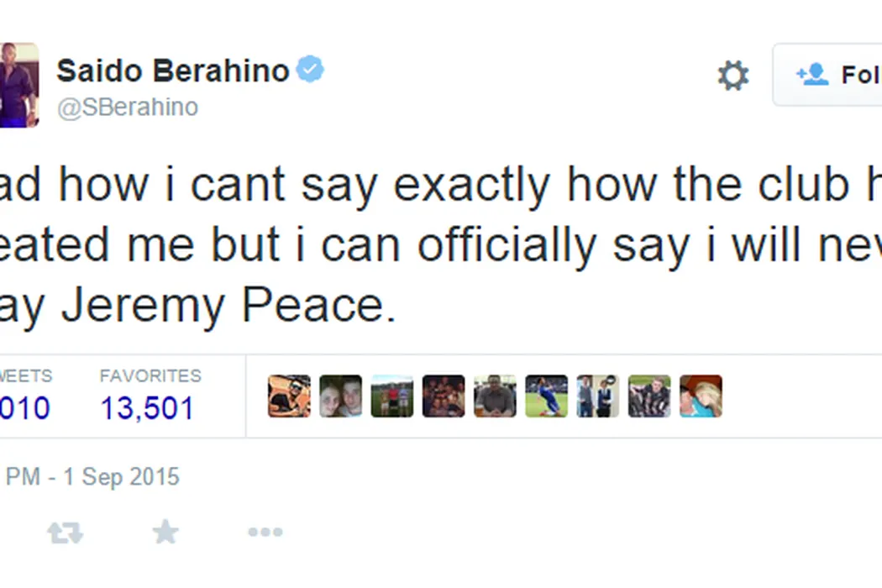Open the fifth avatar of man in grey shirt
The image size is (882, 588).
pos(495,396)
